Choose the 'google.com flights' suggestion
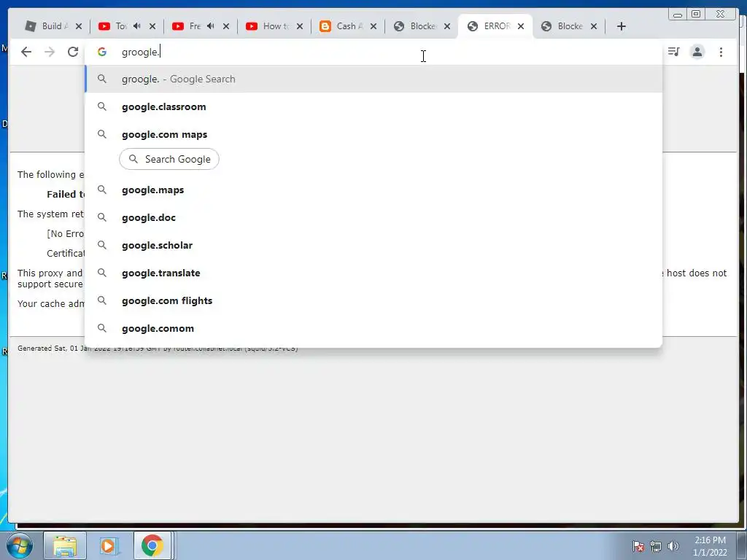Screen dimensions: 747x560 (373, 300)
